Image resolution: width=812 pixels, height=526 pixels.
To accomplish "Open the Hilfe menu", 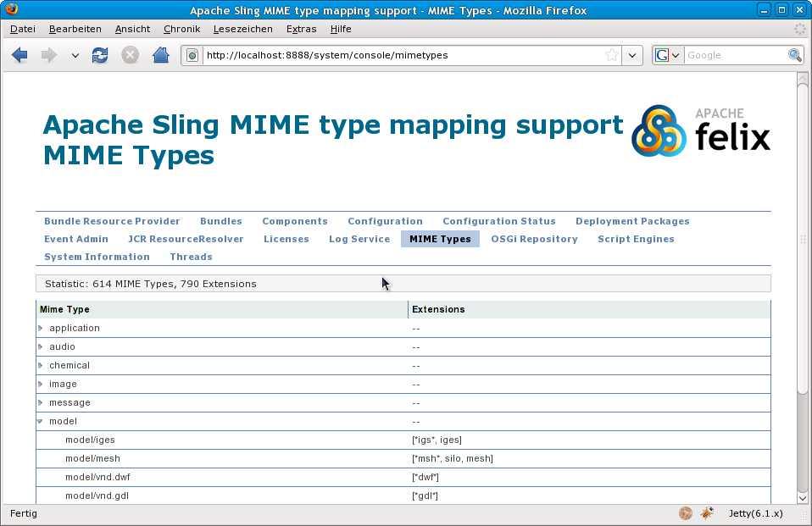I will click(341, 29).
